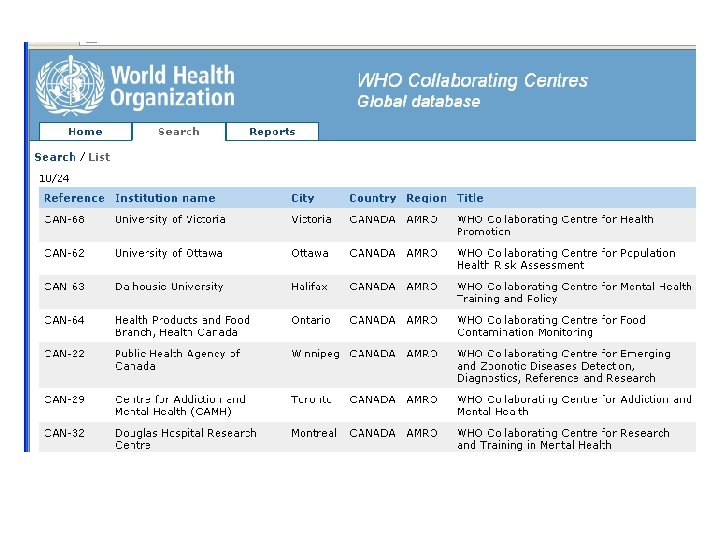Select University of Victoria institution

tap(170, 219)
